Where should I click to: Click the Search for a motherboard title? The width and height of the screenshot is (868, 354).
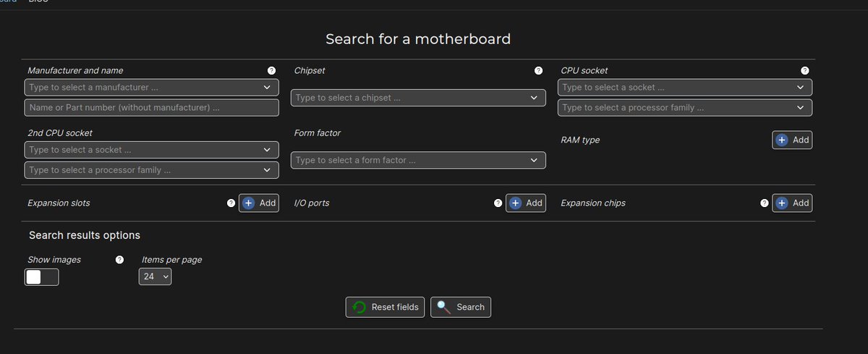pyautogui.click(x=418, y=39)
